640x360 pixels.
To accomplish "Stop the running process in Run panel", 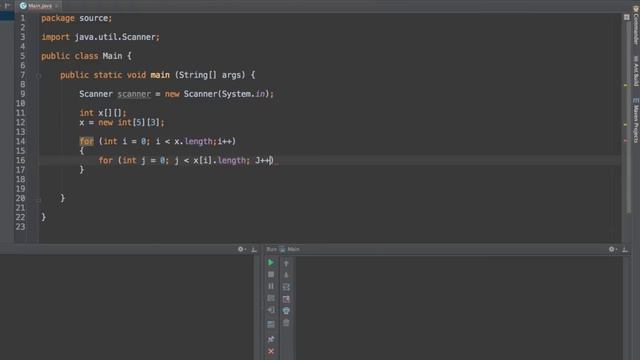I will (271, 275).
